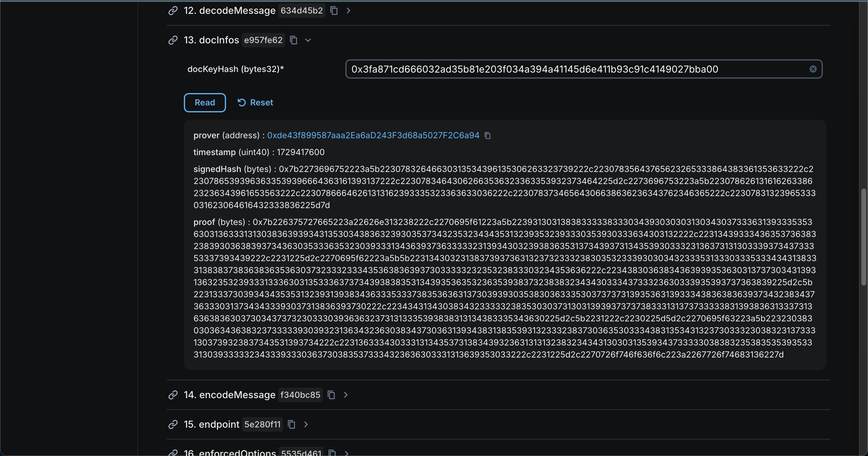Click the 15. endpoint method title
The height and width of the screenshot is (456, 868).
pyautogui.click(x=211, y=424)
